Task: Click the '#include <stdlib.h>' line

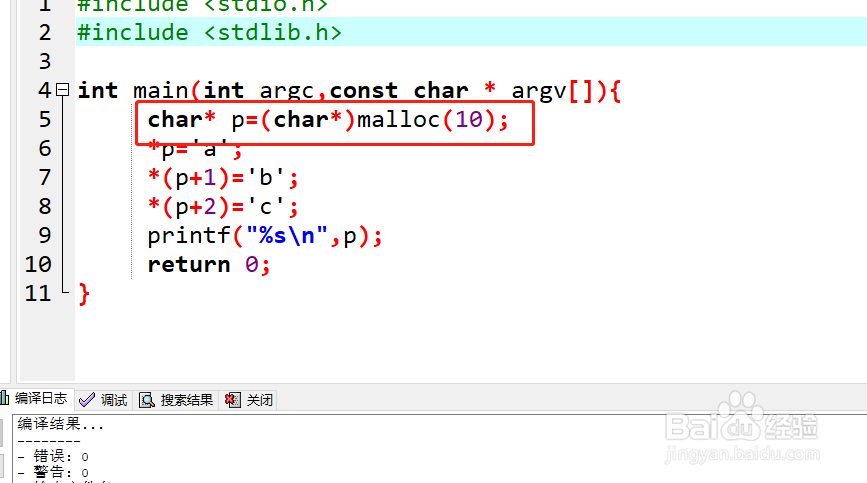Action: [210, 33]
